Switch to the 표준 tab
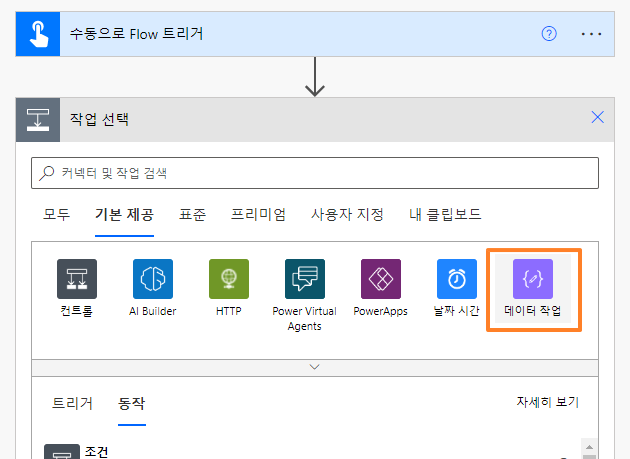The width and height of the screenshot is (630, 459). point(192,215)
